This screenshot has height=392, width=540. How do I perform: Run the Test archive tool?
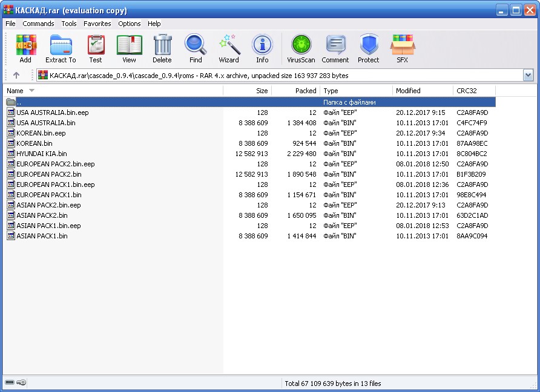point(96,48)
